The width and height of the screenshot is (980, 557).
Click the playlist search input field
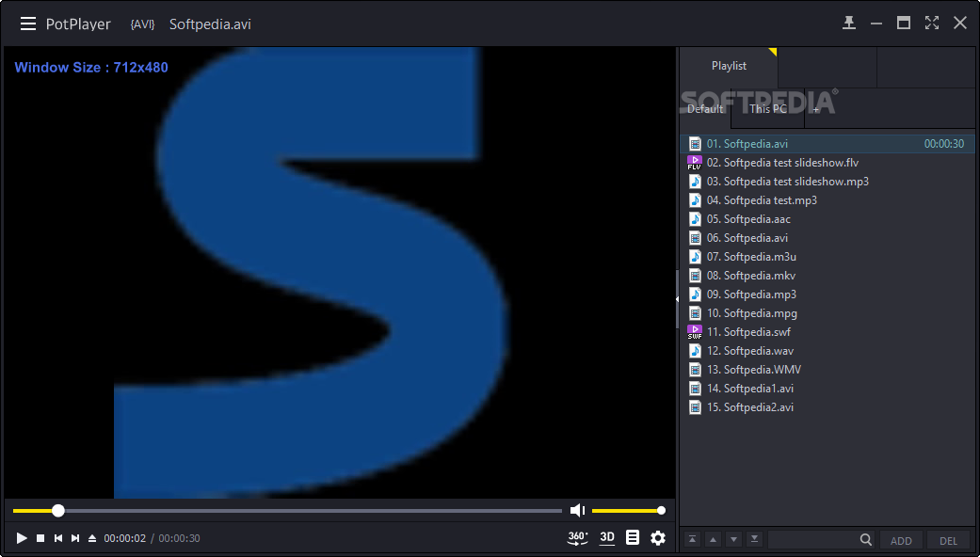click(812, 539)
